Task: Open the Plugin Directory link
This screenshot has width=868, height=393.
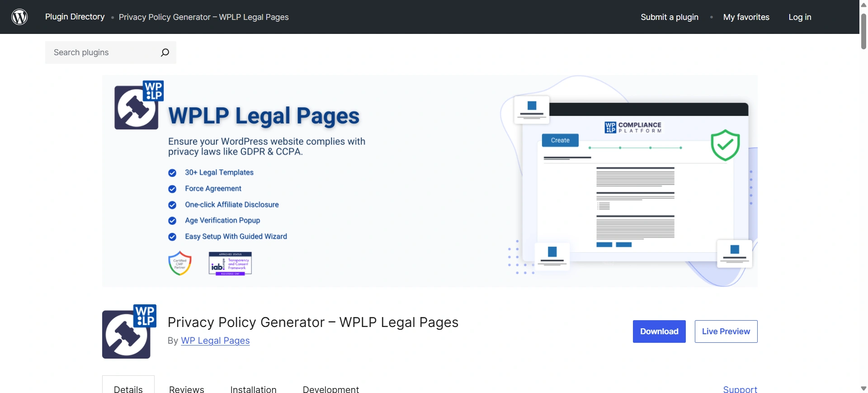Action: 75,17
